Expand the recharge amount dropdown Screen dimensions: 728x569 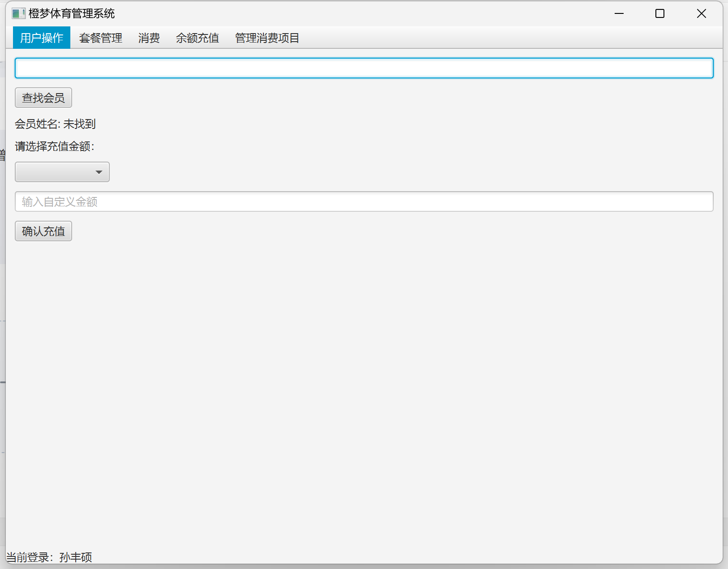[62, 172]
